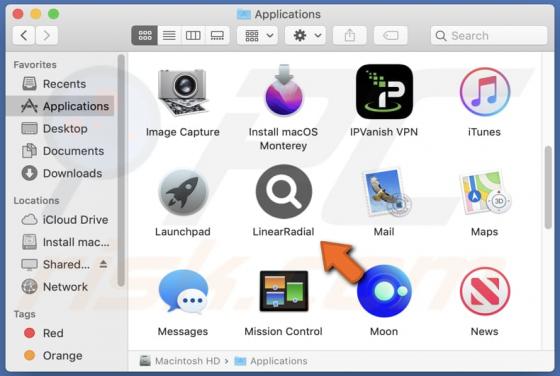Click Applications in the path bar
Screen dimensions: 560x376
pos(271,361)
